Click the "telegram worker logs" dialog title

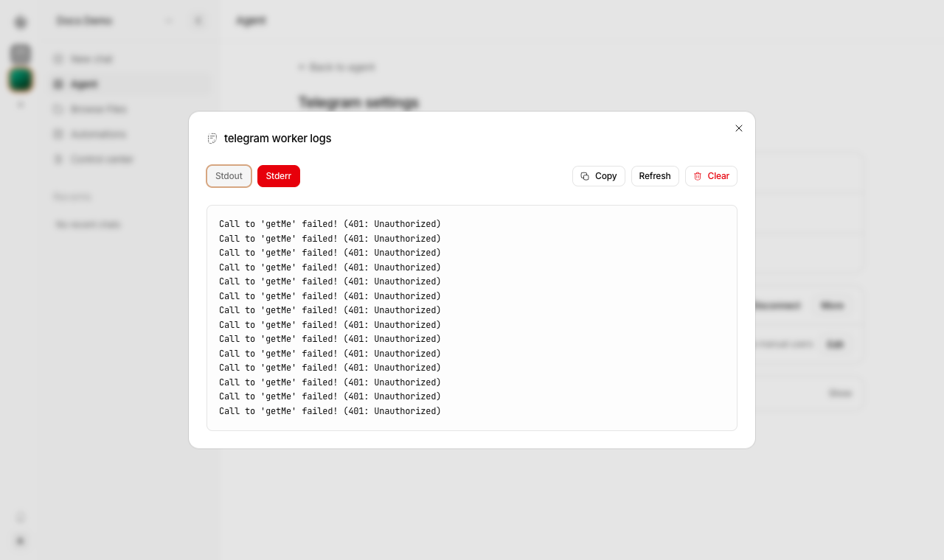coord(277,139)
